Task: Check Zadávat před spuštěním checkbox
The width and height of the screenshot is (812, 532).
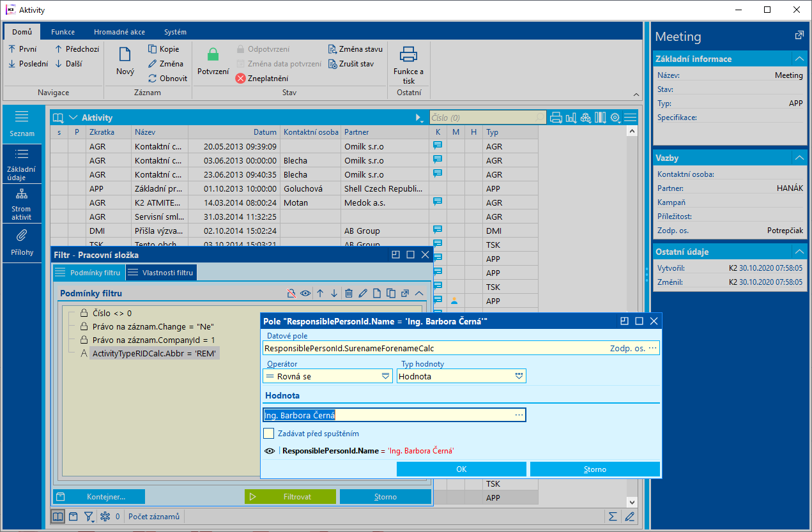Action: [x=269, y=434]
